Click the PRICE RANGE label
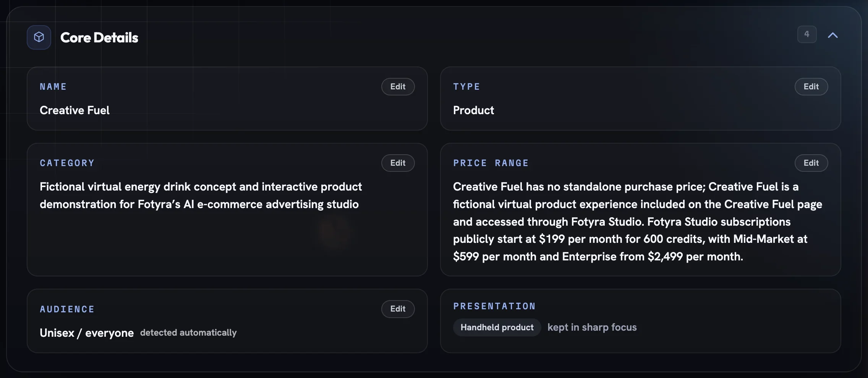This screenshot has width=868, height=378. coord(491,163)
